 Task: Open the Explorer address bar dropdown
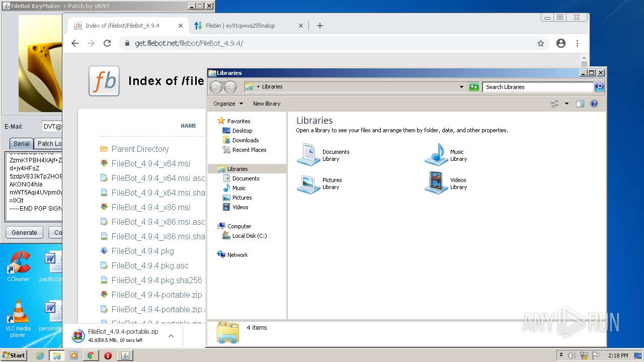pyautogui.click(x=461, y=87)
